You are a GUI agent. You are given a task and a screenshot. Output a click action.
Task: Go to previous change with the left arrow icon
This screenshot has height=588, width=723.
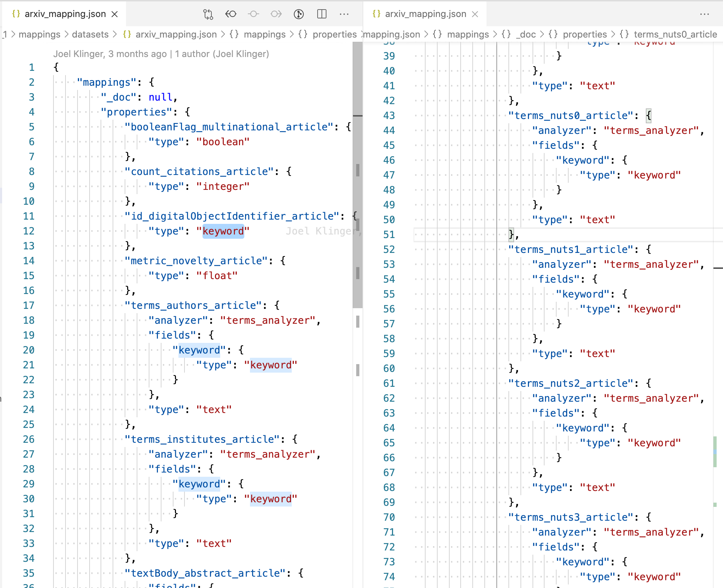[230, 14]
